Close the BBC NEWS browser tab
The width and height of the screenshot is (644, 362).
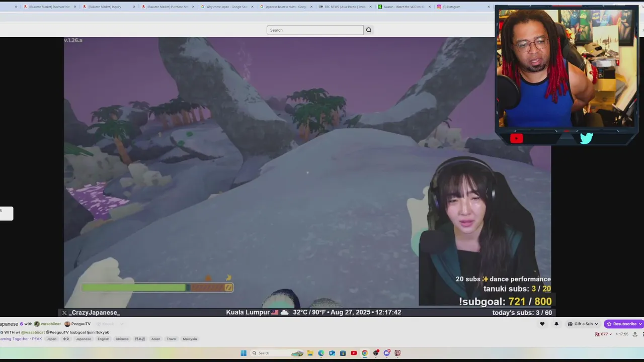(x=370, y=7)
